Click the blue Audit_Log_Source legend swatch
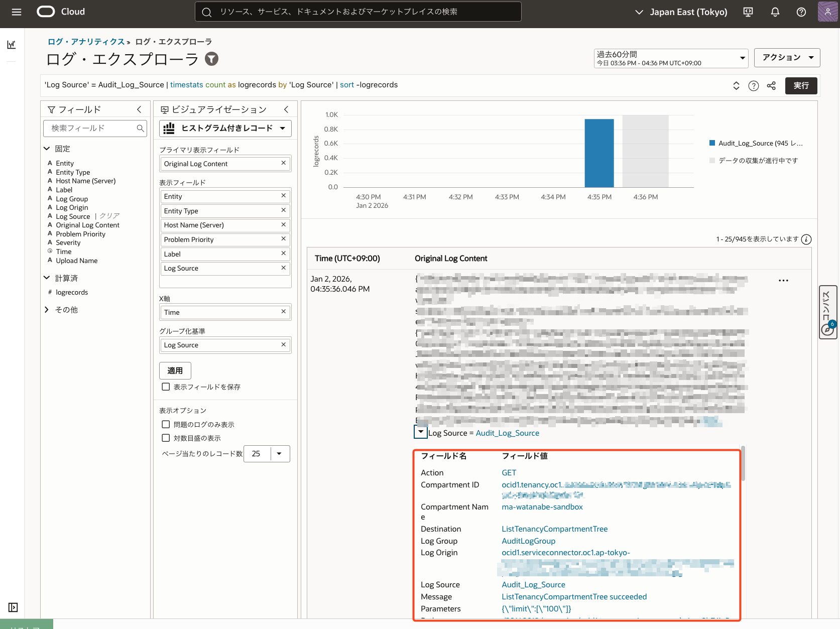Screen dimensions: 840x629 click(711, 143)
